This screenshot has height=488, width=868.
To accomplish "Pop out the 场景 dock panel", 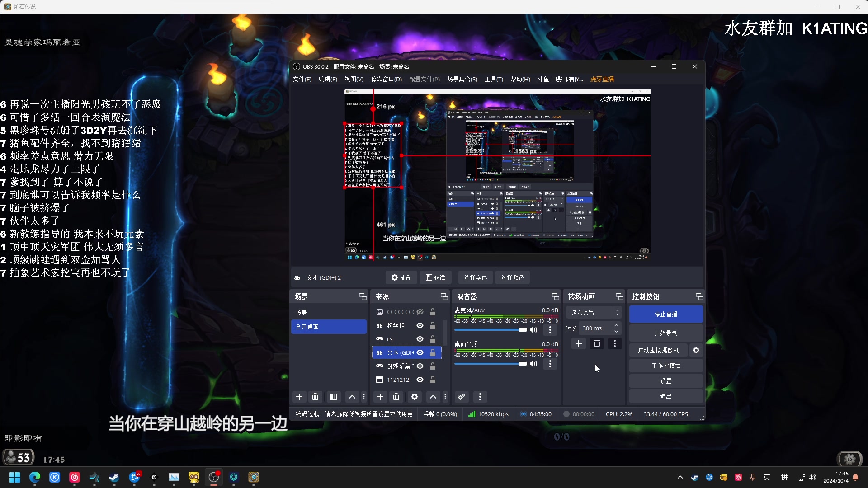I will point(363,296).
